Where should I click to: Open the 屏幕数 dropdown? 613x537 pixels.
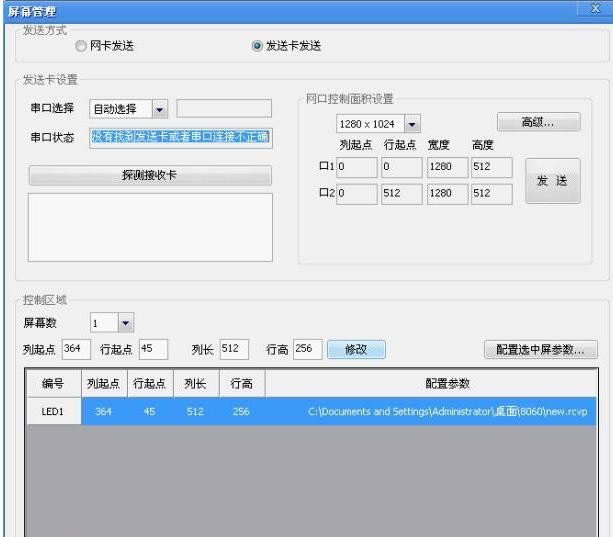[125, 323]
